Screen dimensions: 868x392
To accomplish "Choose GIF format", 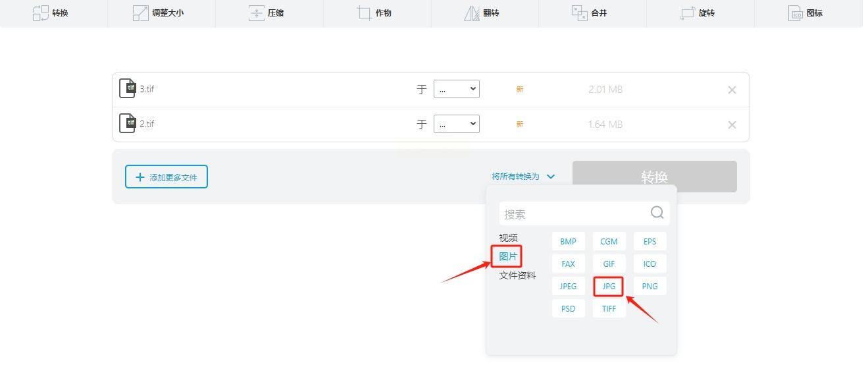I will click(609, 264).
